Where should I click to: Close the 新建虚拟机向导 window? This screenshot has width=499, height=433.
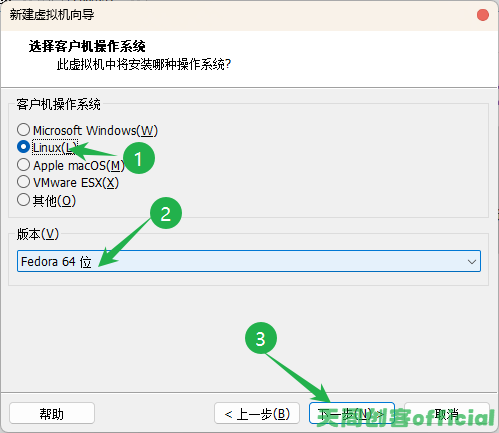pos(483,15)
